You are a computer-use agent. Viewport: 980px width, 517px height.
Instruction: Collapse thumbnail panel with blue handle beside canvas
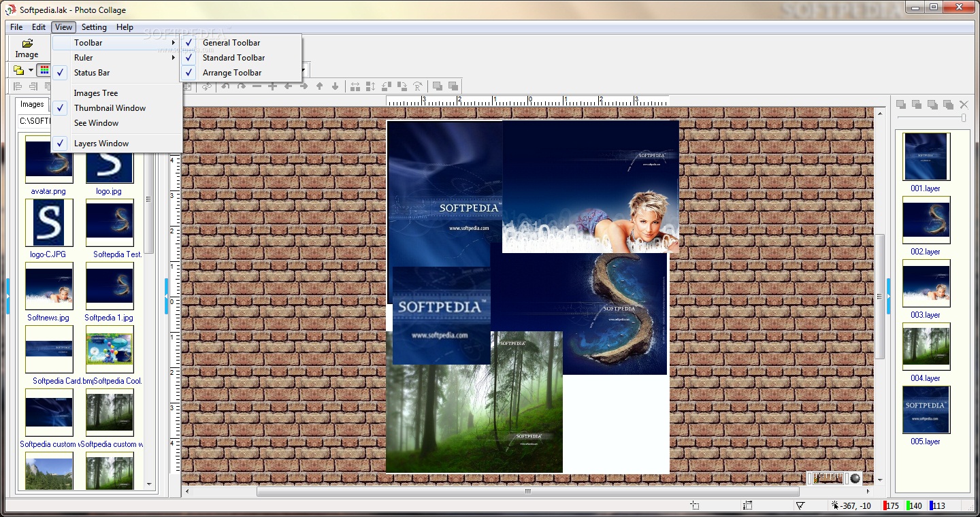[x=167, y=296]
